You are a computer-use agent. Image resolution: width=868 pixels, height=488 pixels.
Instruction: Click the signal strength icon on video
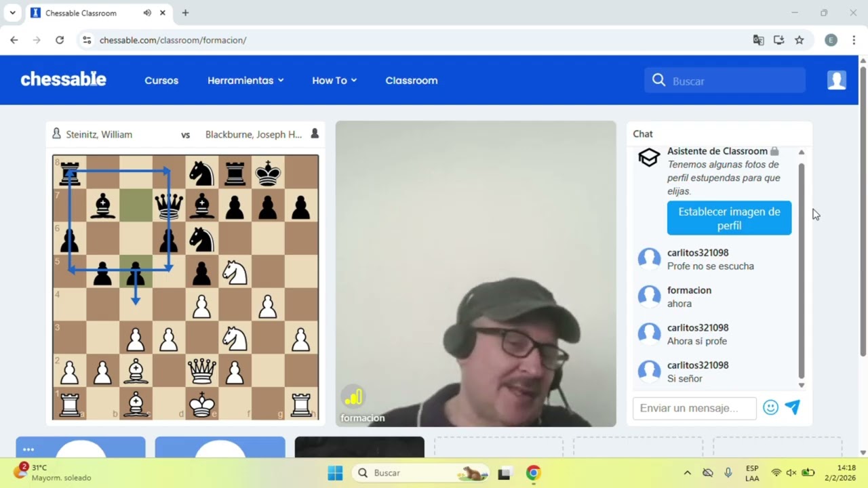pyautogui.click(x=353, y=396)
